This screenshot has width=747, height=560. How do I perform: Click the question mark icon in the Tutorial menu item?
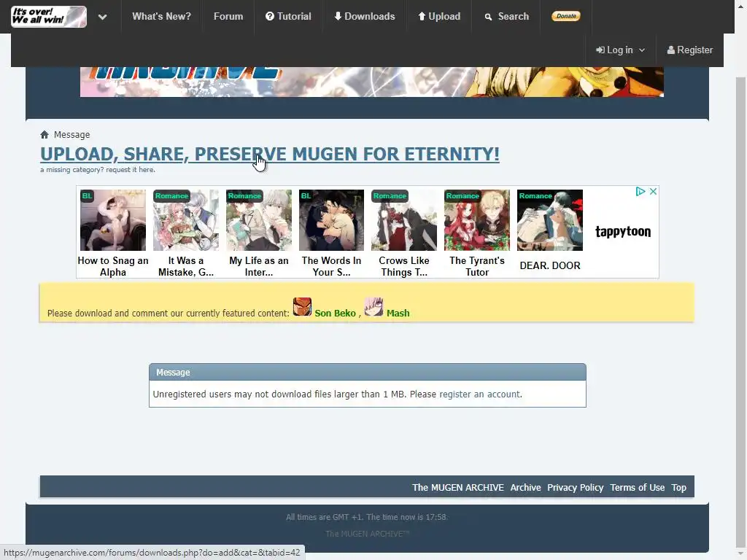(x=270, y=16)
